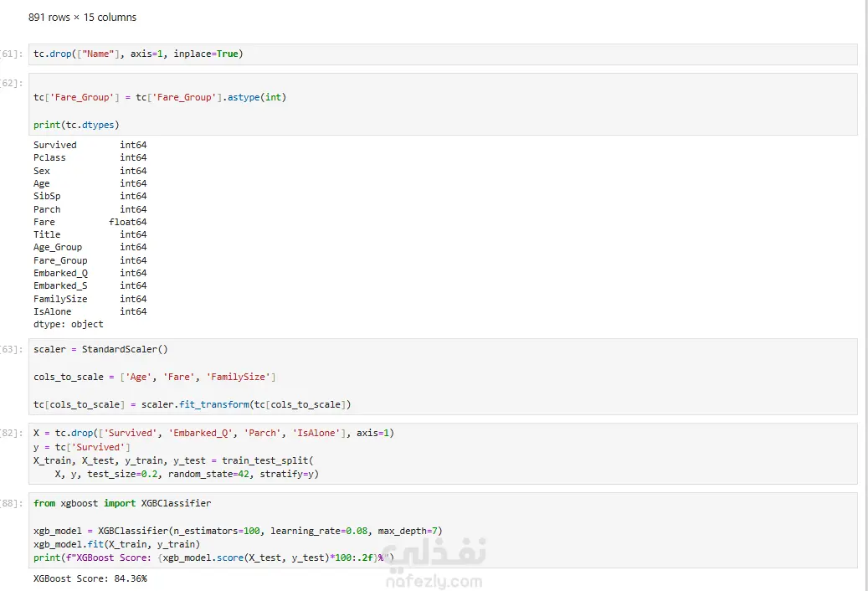Click the 'Sex' dtype output row

(x=90, y=171)
